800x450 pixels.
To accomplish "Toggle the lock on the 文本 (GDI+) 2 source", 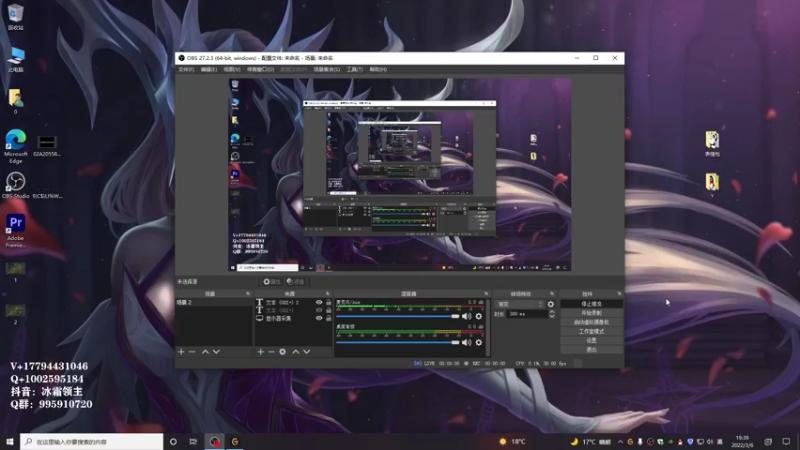I will (x=329, y=303).
